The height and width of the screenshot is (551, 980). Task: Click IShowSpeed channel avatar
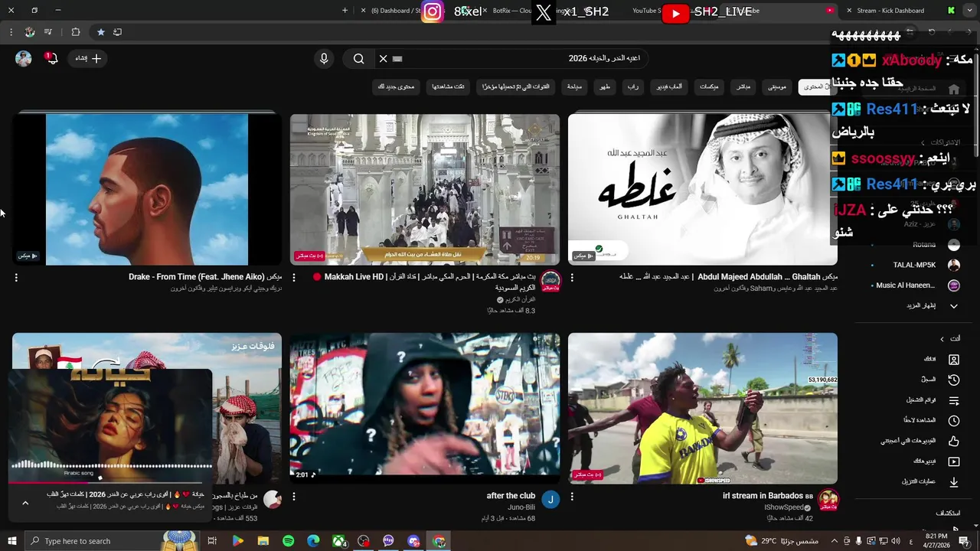828,500
